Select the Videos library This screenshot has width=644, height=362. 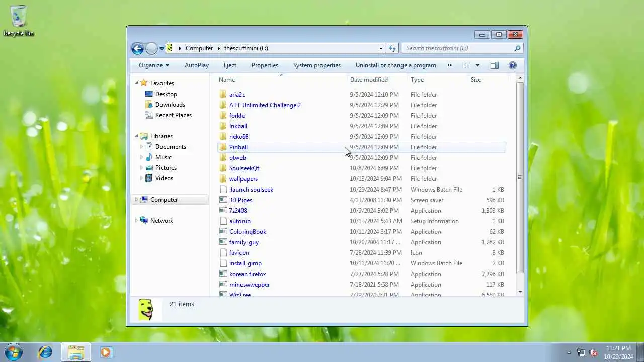pyautogui.click(x=164, y=178)
